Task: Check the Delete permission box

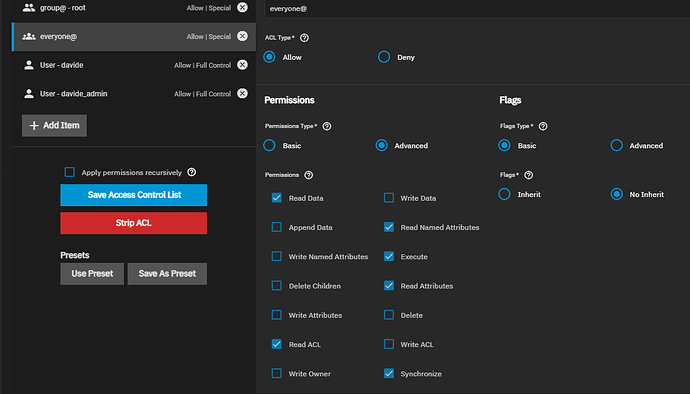Action: click(389, 315)
